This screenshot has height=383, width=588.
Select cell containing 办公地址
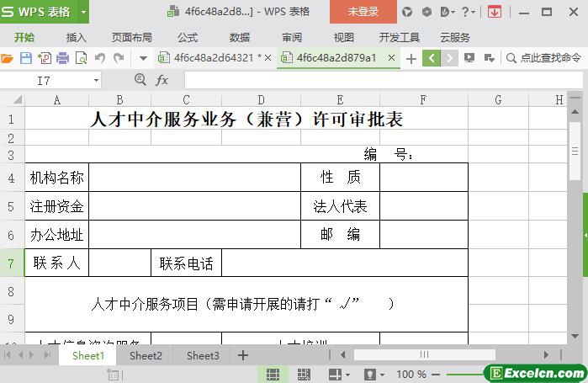56,235
